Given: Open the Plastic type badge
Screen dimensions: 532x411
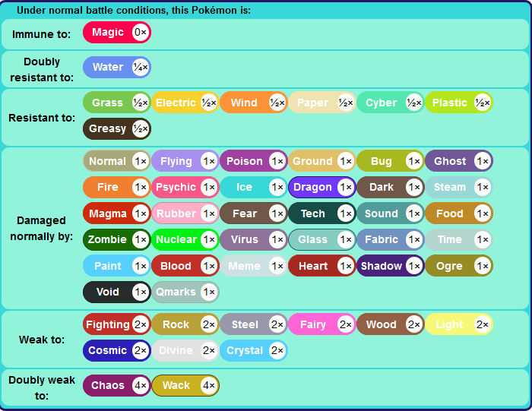Looking at the screenshot, I should coord(459,103).
